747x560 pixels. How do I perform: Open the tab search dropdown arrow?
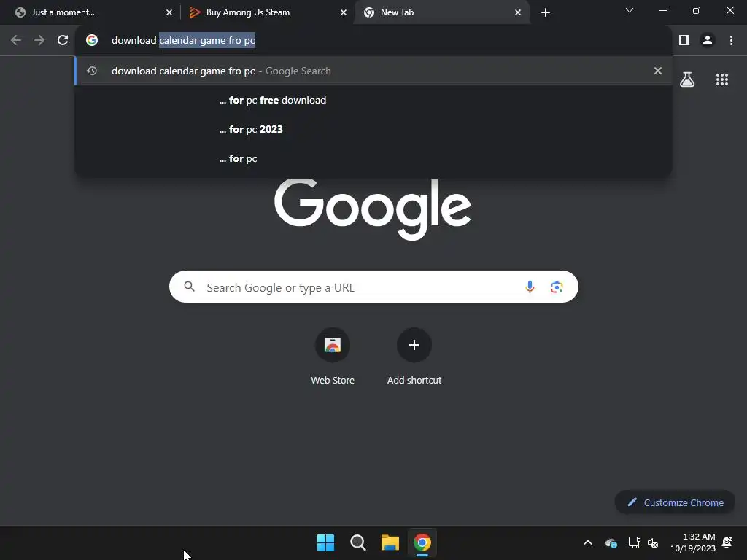coord(630,10)
